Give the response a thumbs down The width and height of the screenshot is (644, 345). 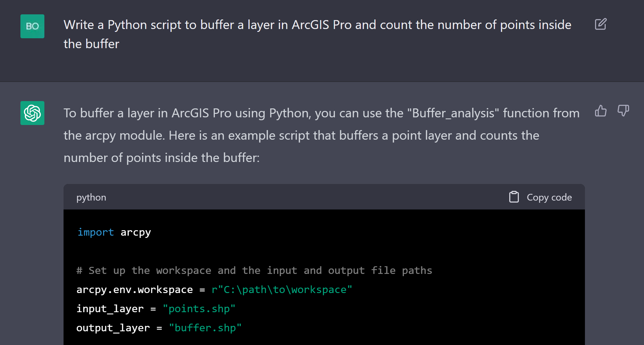623,111
